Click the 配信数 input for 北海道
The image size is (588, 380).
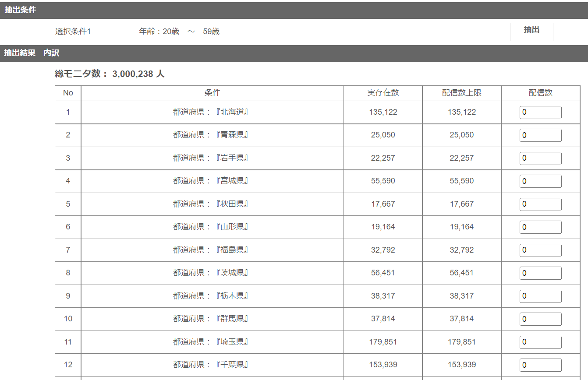tap(540, 113)
